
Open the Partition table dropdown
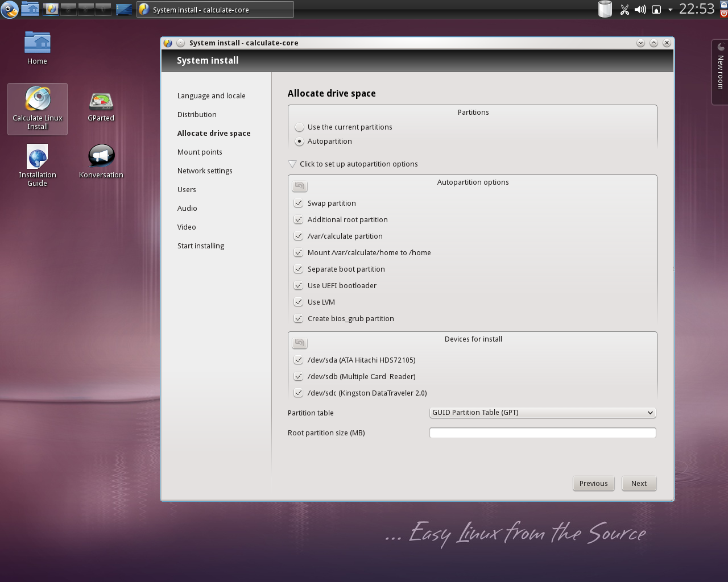click(543, 413)
